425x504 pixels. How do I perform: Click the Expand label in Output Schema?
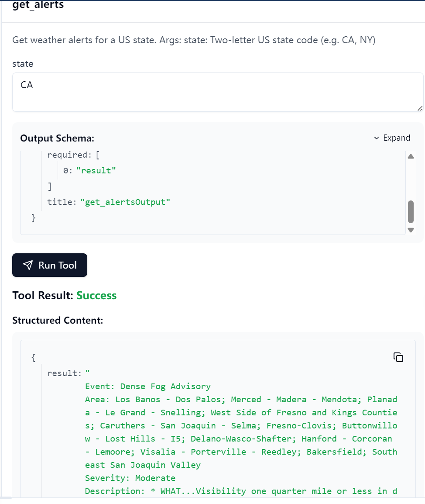[x=397, y=138]
